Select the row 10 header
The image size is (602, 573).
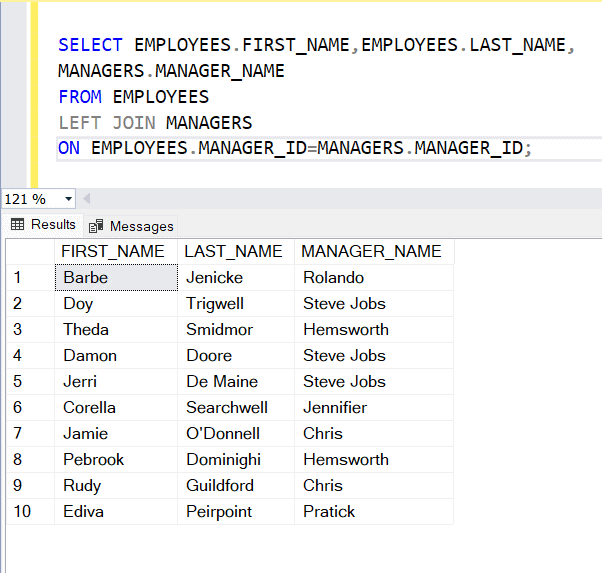[x=30, y=512]
